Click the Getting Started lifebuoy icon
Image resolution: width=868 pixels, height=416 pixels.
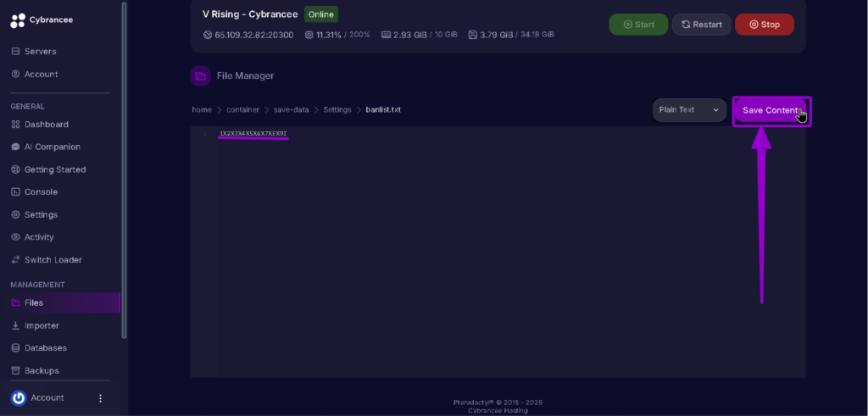(15, 169)
